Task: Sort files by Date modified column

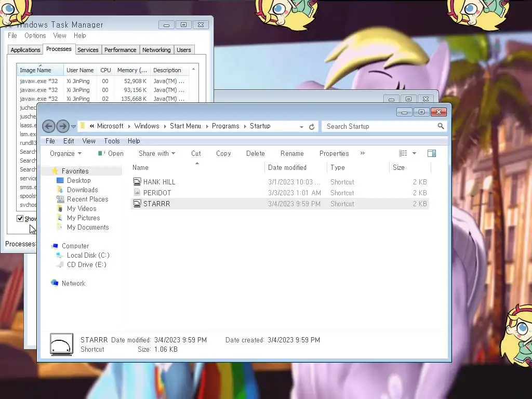Action: tap(296, 168)
